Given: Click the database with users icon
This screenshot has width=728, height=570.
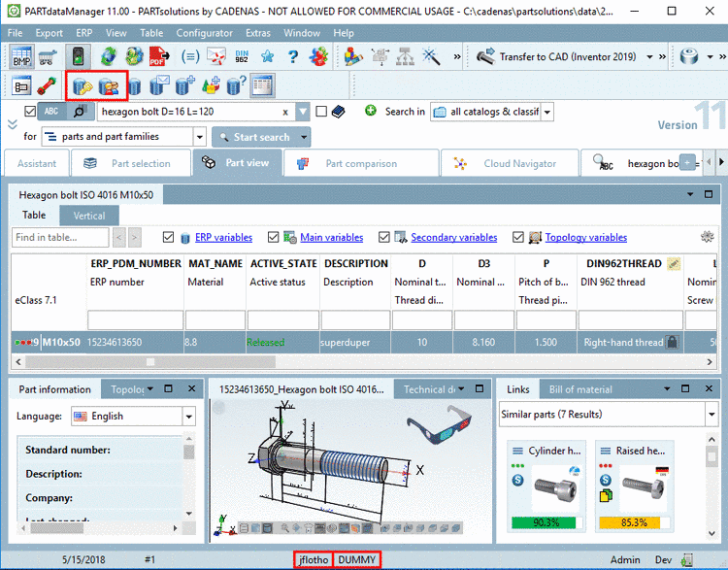Looking at the screenshot, I should tap(109, 86).
